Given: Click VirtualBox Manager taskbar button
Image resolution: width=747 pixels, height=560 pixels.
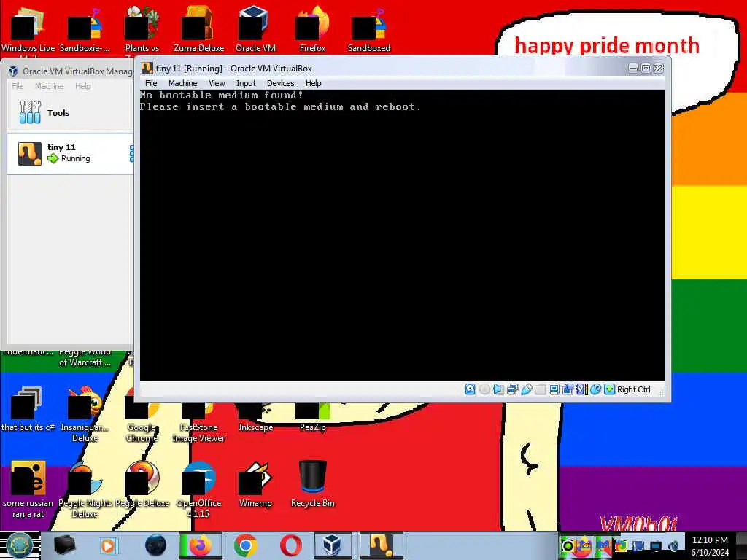Looking at the screenshot, I should click(333, 545).
